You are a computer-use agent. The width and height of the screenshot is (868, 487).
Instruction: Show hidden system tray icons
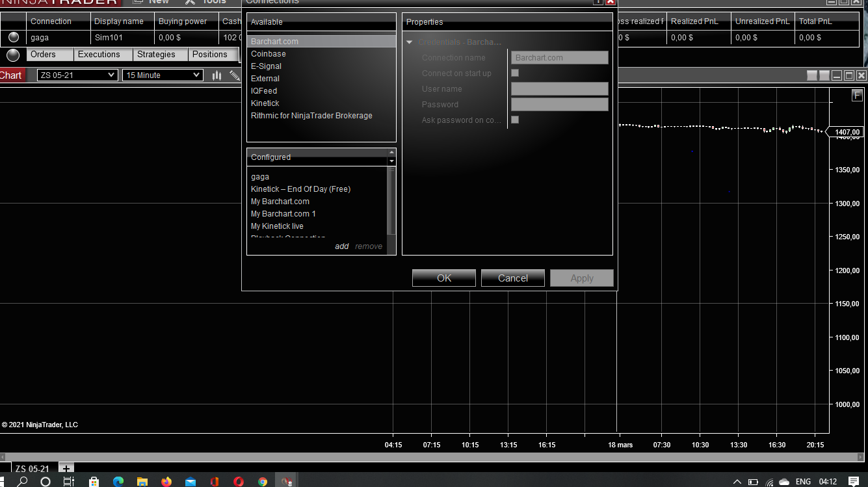737,482
